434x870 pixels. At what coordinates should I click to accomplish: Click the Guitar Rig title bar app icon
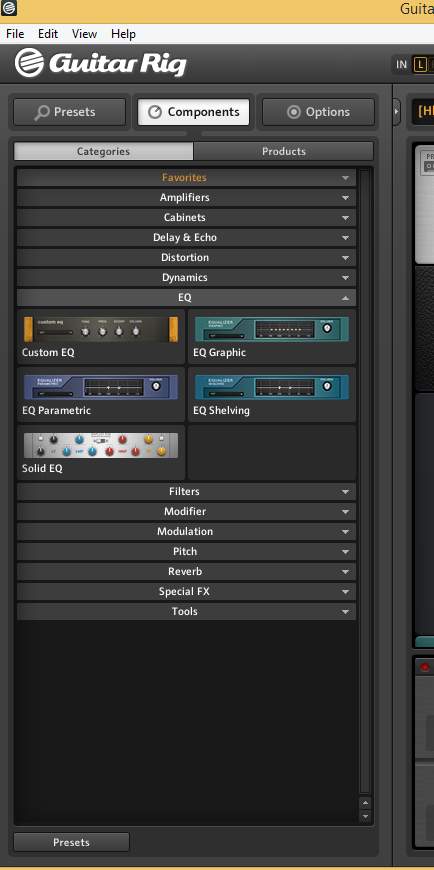tap(9, 8)
